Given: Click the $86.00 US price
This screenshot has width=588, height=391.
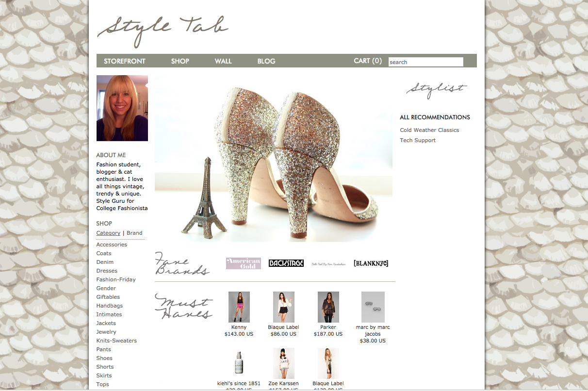Looking at the screenshot, I should point(283,334).
